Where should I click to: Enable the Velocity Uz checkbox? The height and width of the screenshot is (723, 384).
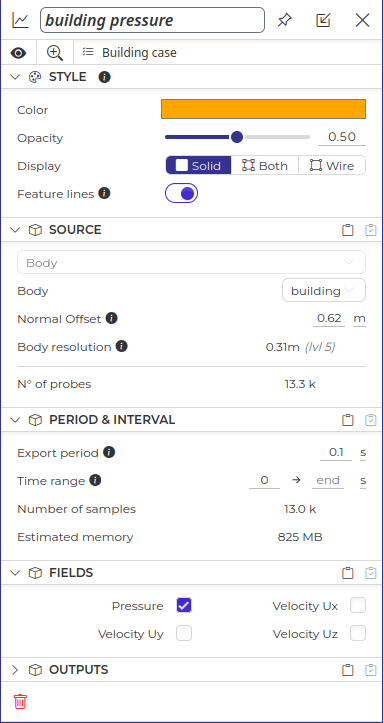[x=358, y=634]
